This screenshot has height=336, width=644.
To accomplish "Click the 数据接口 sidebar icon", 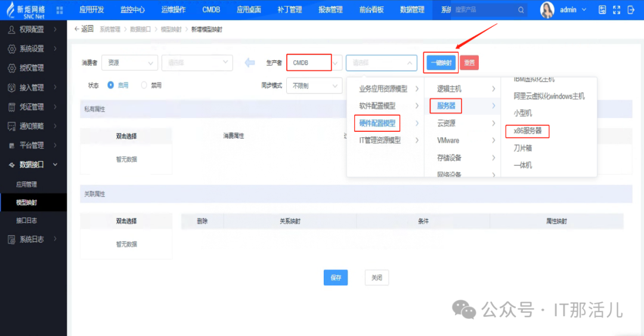I will pyautogui.click(x=12, y=165).
